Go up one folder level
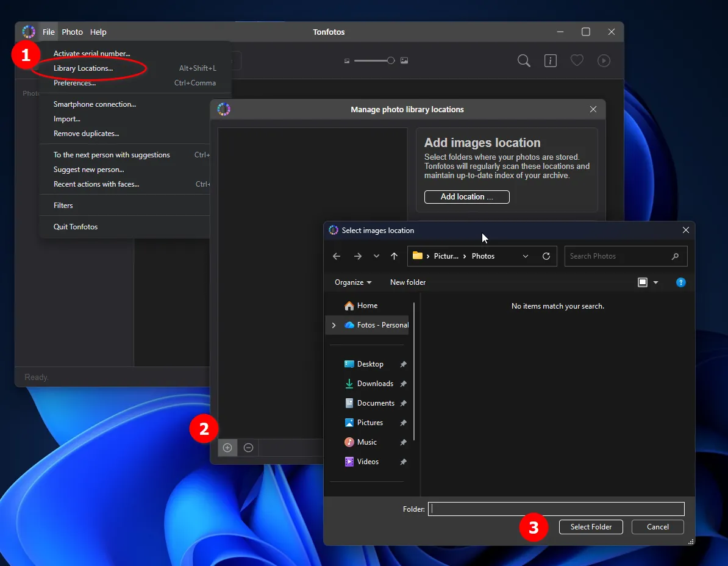The height and width of the screenshot is (566, 728). 394,256
